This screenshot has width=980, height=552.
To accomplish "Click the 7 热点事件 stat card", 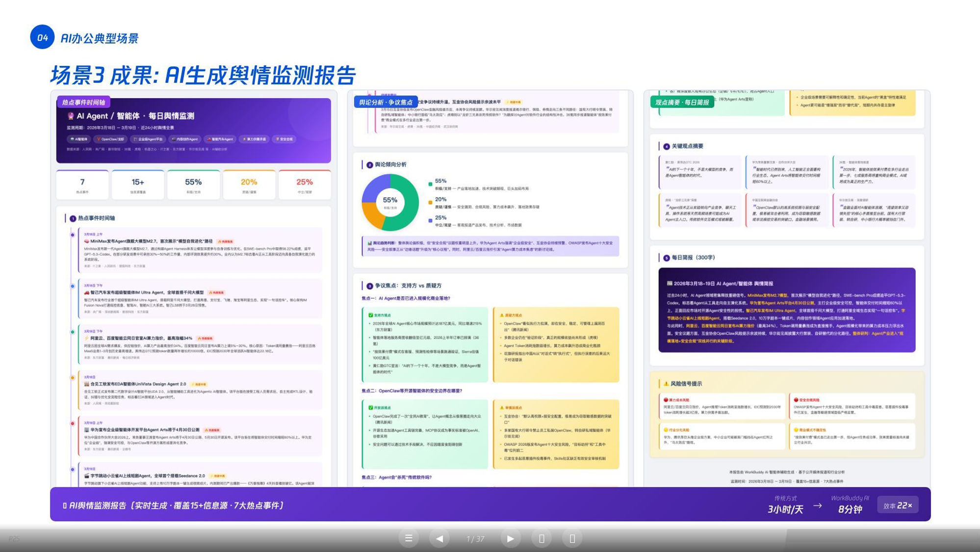I will coord(82,185).
